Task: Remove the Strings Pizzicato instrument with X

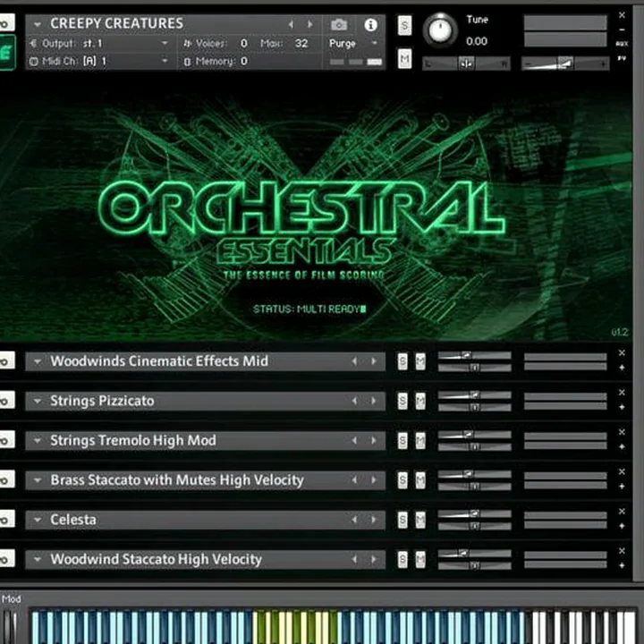Action: (x=622, y=393)
